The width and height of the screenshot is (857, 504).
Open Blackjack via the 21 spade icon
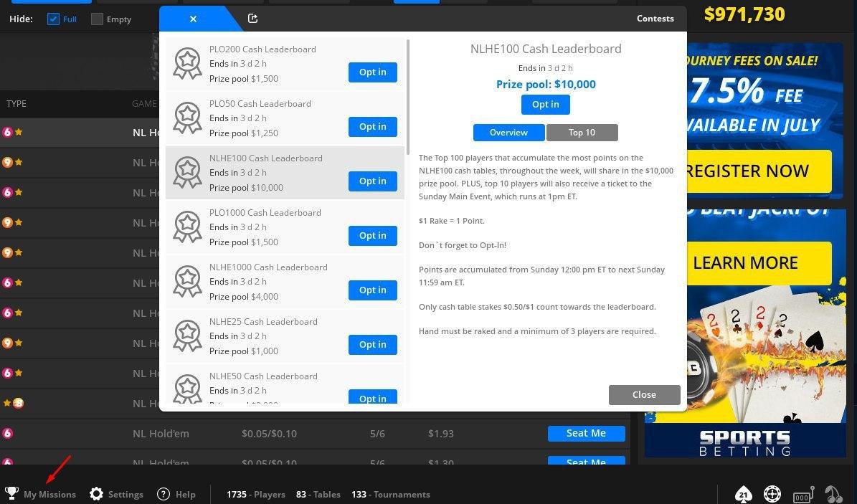743,494
